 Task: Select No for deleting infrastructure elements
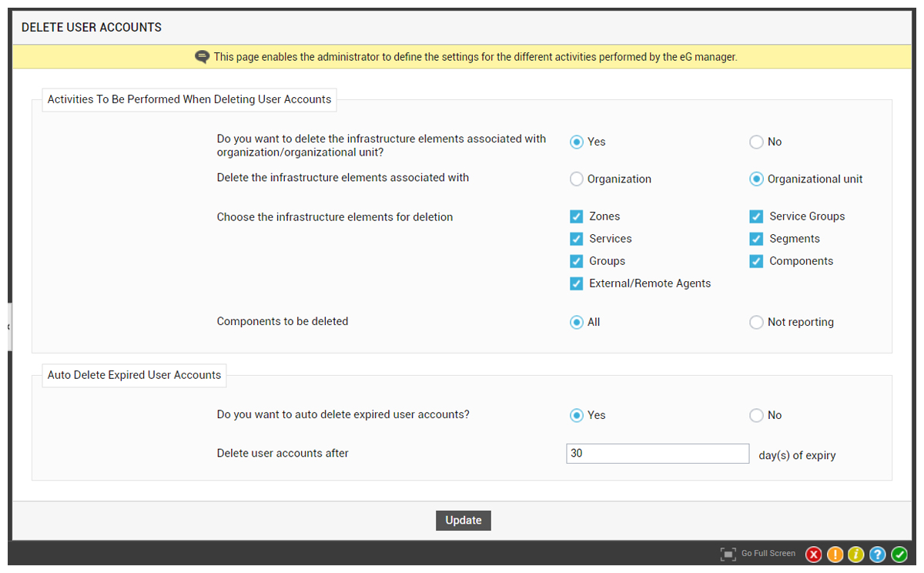coord(756,142)
